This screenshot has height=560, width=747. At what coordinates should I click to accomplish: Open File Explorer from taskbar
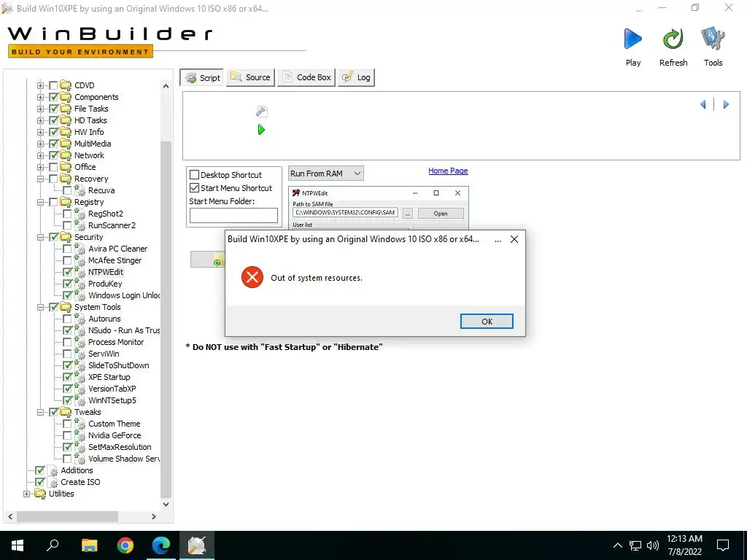point(89,545)
